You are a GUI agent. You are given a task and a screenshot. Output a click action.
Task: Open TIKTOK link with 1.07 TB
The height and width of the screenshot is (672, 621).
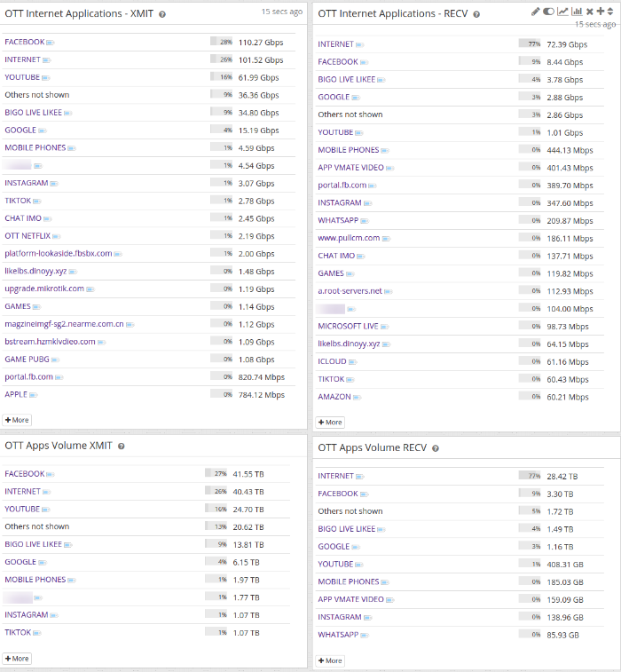[x=18, y=632]
